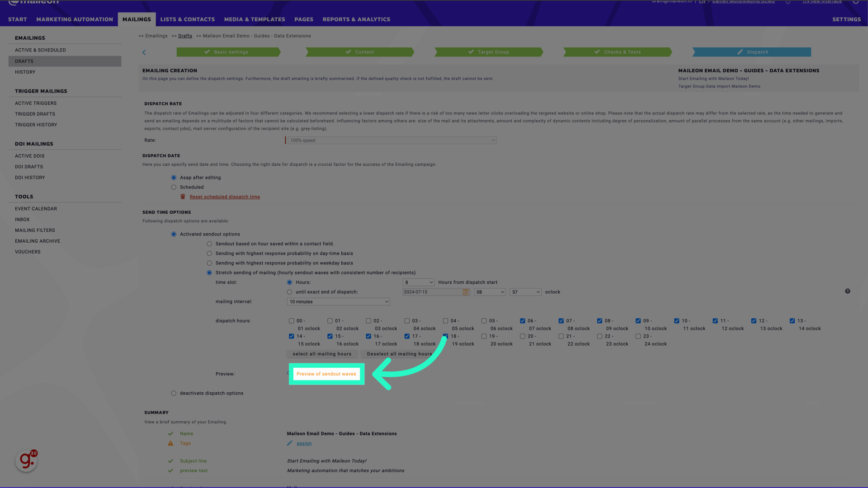Open the calendar date picker icon
Viewport: 868px width, 488px height.
465,292
